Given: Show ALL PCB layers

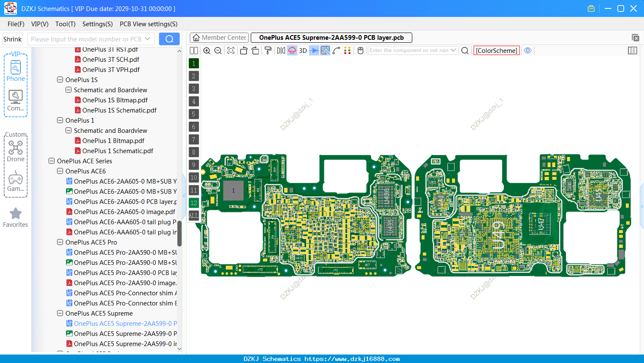Looking at the screenshot, I should 194,216.
